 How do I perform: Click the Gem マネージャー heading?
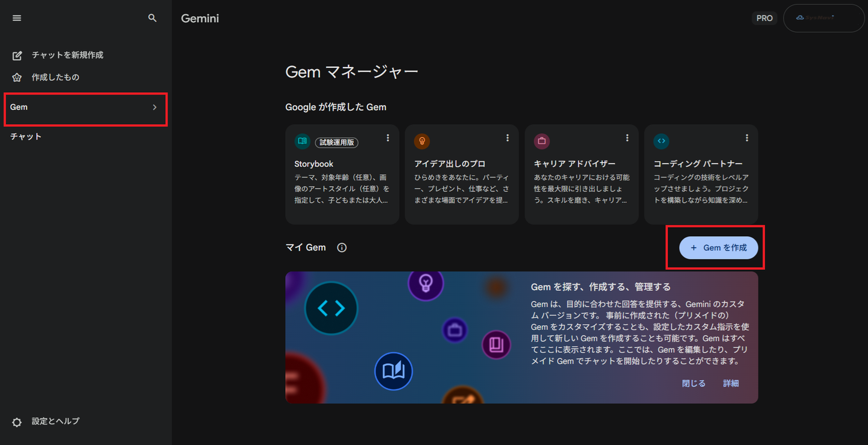(351, 72)
